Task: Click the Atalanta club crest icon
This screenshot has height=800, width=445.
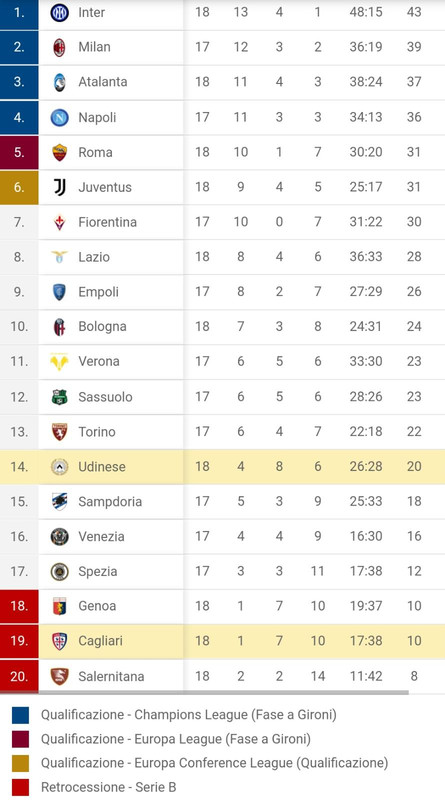Action: 60,82
